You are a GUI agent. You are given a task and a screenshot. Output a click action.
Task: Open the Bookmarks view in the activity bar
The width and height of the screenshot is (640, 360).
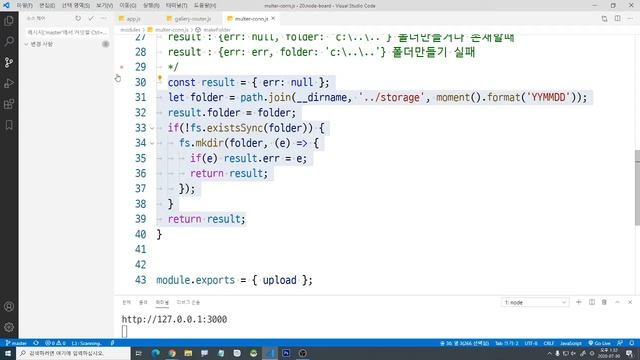click(x=9, y=125)
